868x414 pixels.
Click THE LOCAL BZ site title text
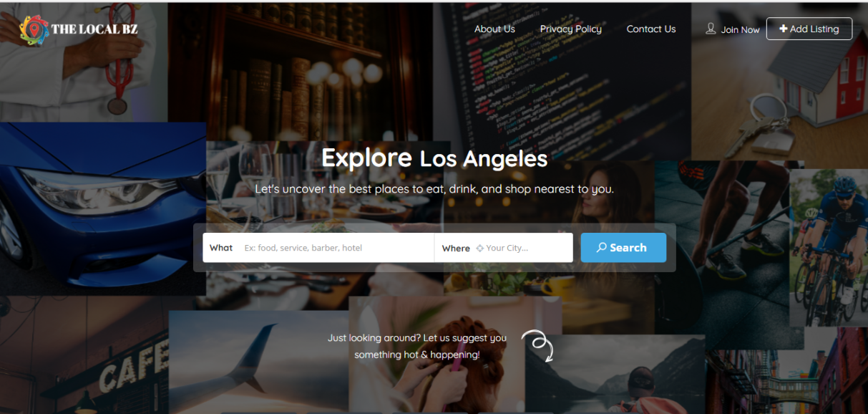tap(94, 30)
